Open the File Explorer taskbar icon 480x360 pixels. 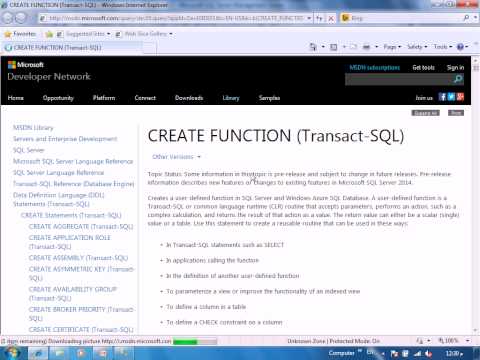point(60,353)
